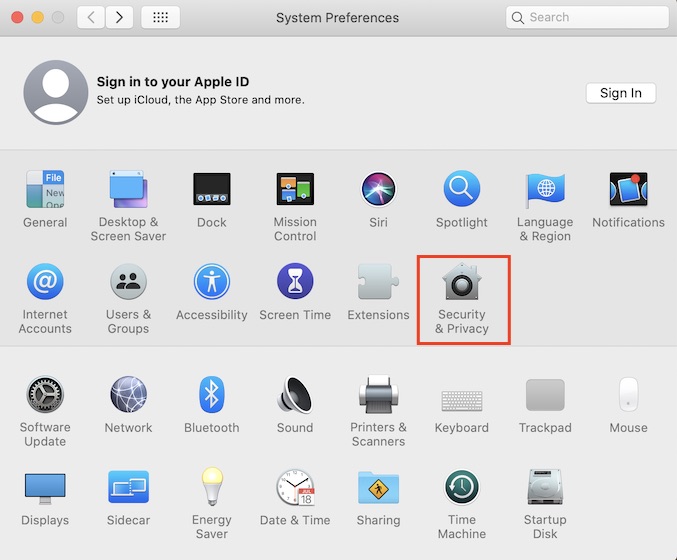
Task: Go back with the left arrow button
Action: 91,17
